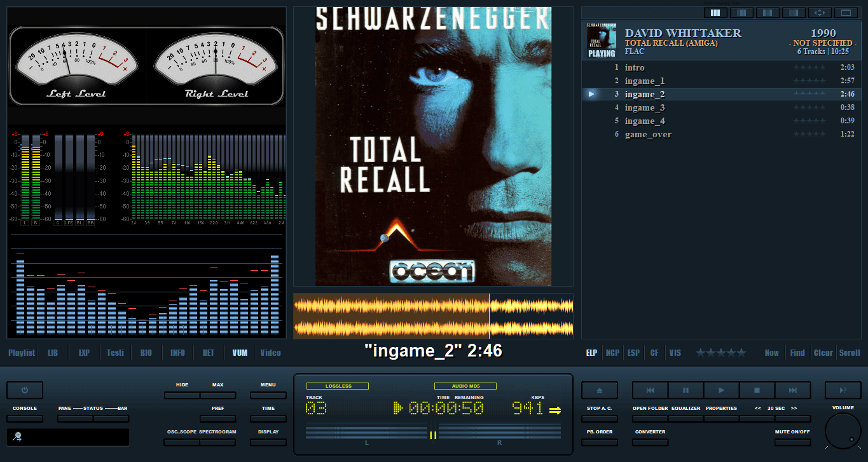The width and height of the screenshot is (868, 462).
Task: Open the Testi tab
Action: pos(115,353)
